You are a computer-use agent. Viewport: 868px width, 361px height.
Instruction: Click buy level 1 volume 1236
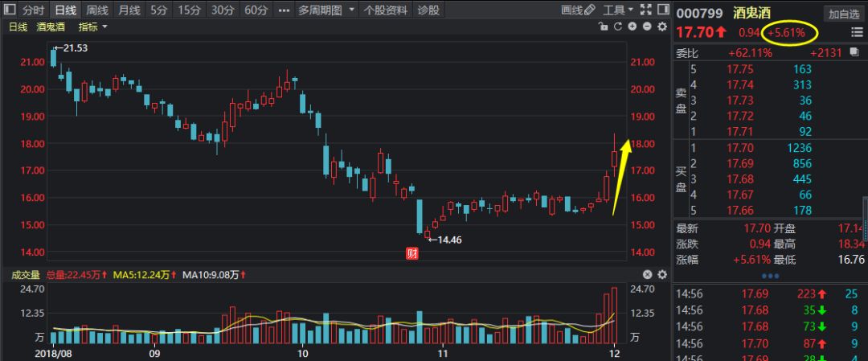point(799,148)
